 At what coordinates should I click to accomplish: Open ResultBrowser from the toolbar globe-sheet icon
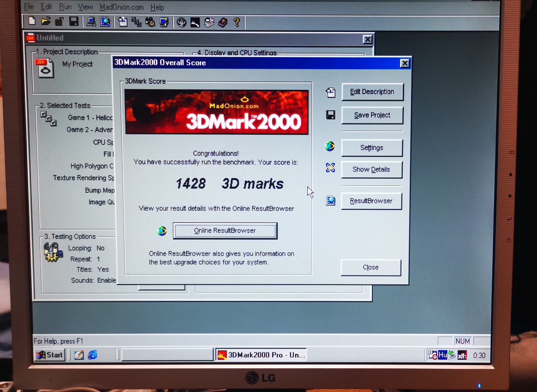coord(105,22)
